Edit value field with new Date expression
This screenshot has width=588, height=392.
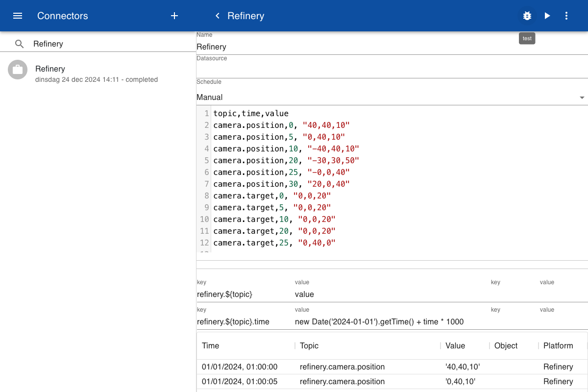pyautogui.click(x=392, y=322)
